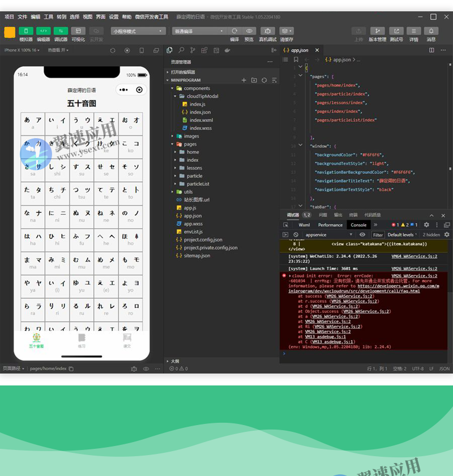Click the clear console icon
The height and width of the screenshot is (476, 453).
coord(296,234)
